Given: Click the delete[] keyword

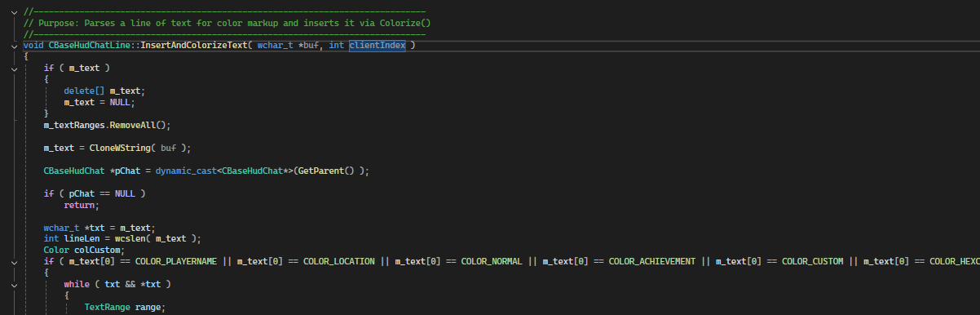Looking at the screenshot, I should coord(84,91).
